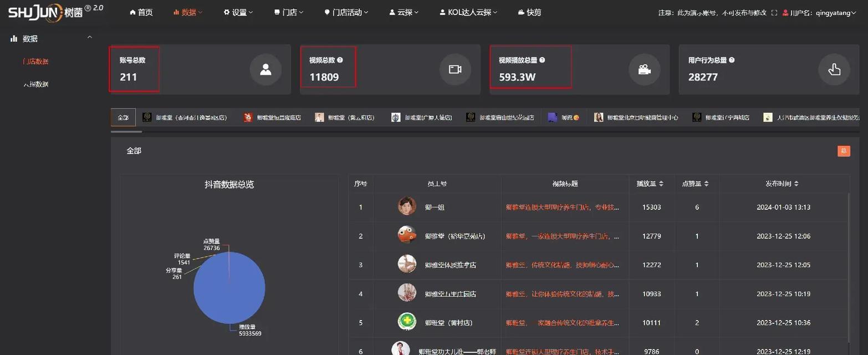
Task: Open the 云探 dropdown menu
Action: click(x=404, y=12)
